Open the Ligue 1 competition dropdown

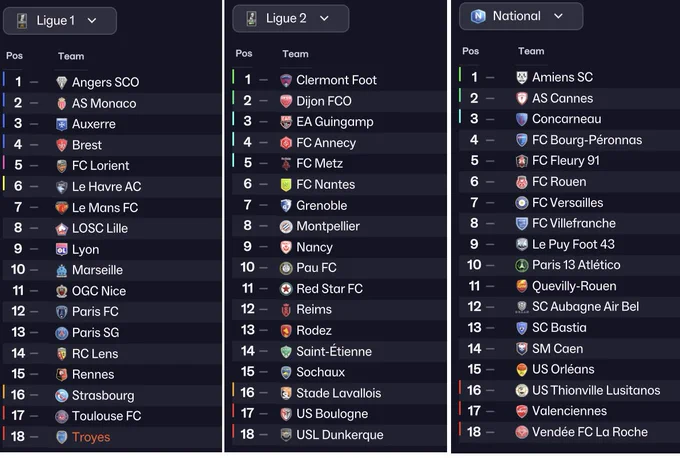click(x=60, y=20)
